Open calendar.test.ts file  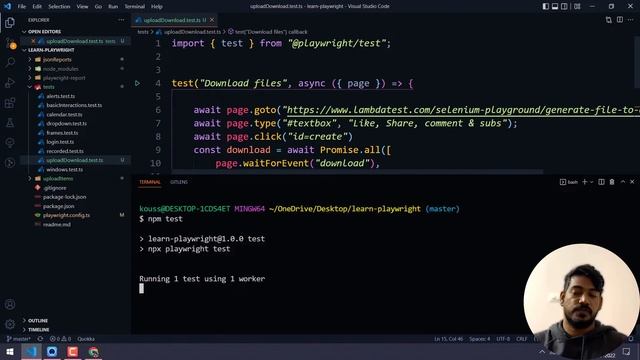coord(64,115)
